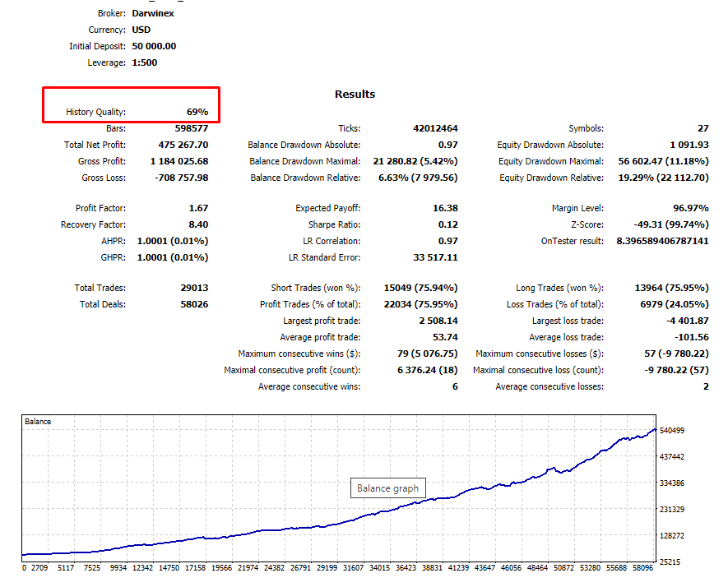The height and width of the screenshot is (587, 728).
Task: Select Largest profit trade value 2 508.14
Action: coord(438,321)
